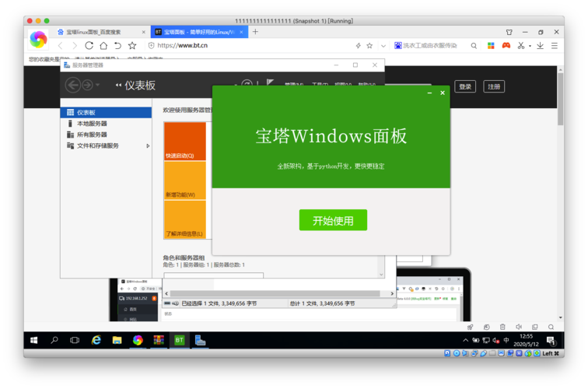Click the Server Manager taskbar icon

tap(200, 340)
